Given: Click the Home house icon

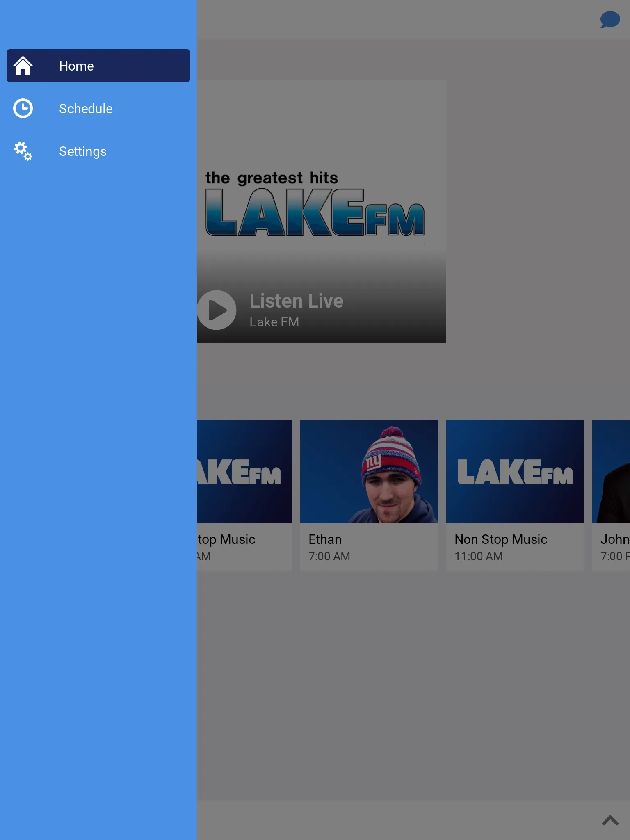Looking at the screenshot, I should coord(23,66).
